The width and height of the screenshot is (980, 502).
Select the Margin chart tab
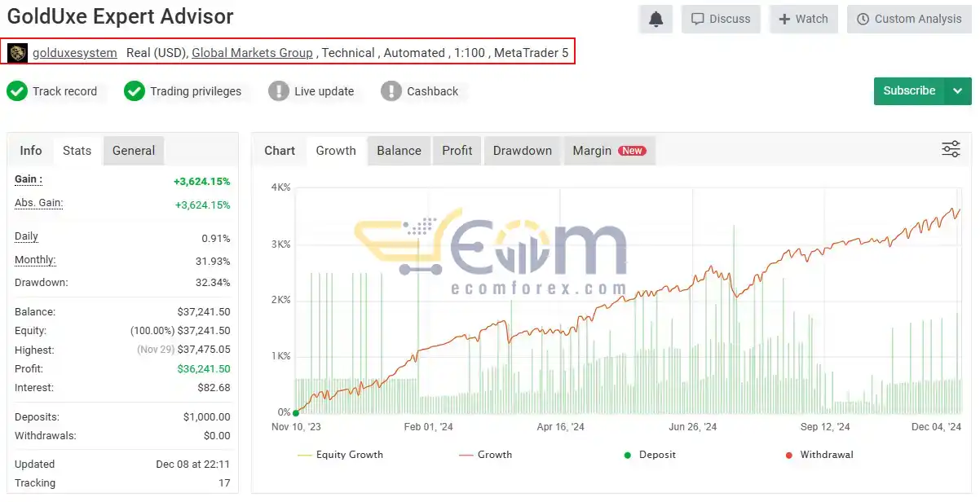(x=609, y=151)
